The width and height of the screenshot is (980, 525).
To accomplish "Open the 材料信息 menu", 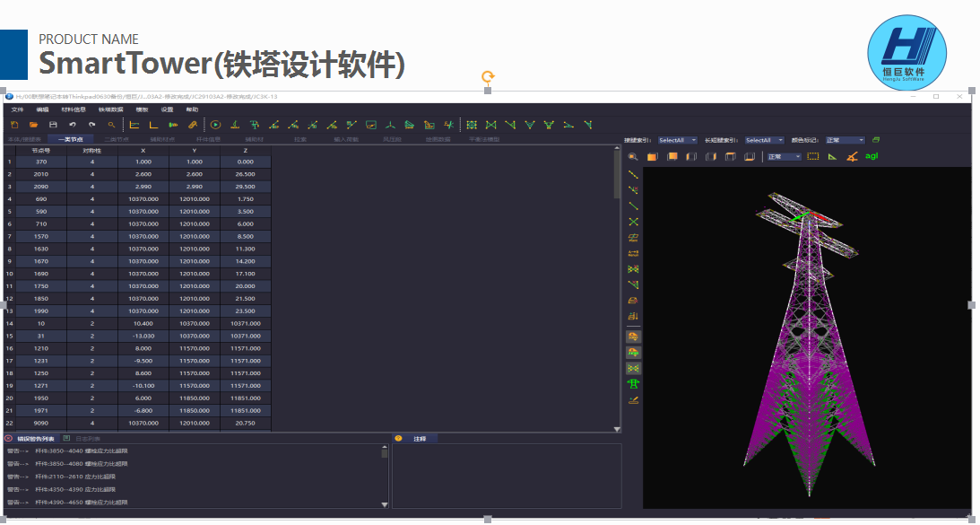I will pyautogui.click(x=74, y=109).
